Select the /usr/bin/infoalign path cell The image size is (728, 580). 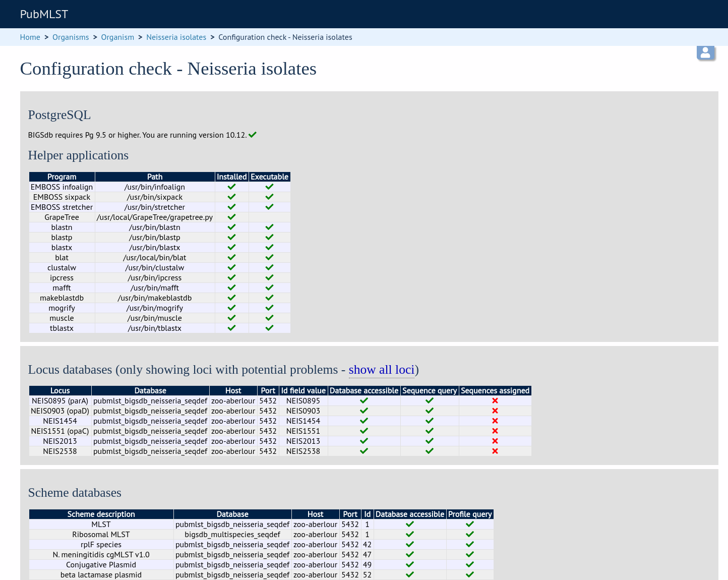(x=155, y=187)
